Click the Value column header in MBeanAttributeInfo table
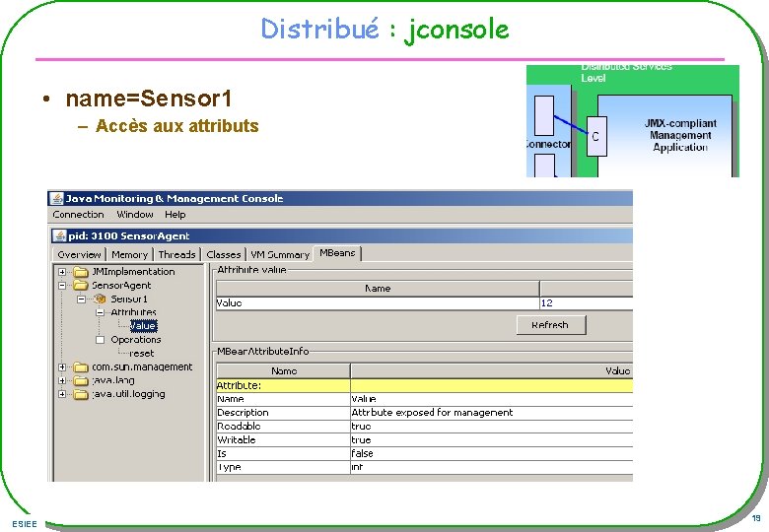 [492, 370]
